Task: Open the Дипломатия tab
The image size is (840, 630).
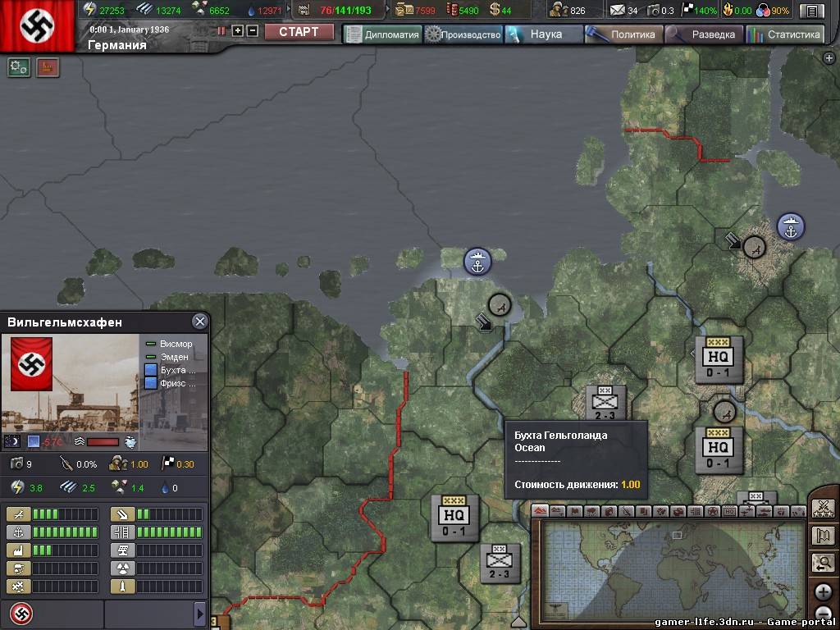Action: 382,34
